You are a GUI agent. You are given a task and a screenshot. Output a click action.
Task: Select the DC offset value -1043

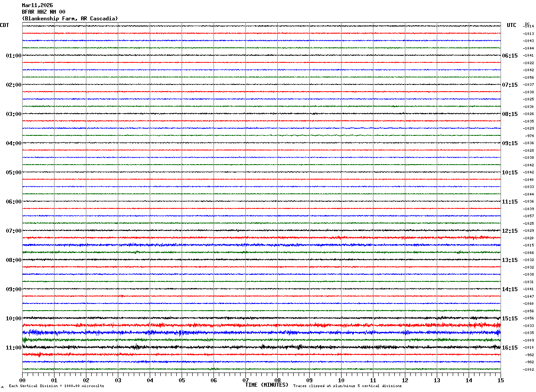point(528,41)
